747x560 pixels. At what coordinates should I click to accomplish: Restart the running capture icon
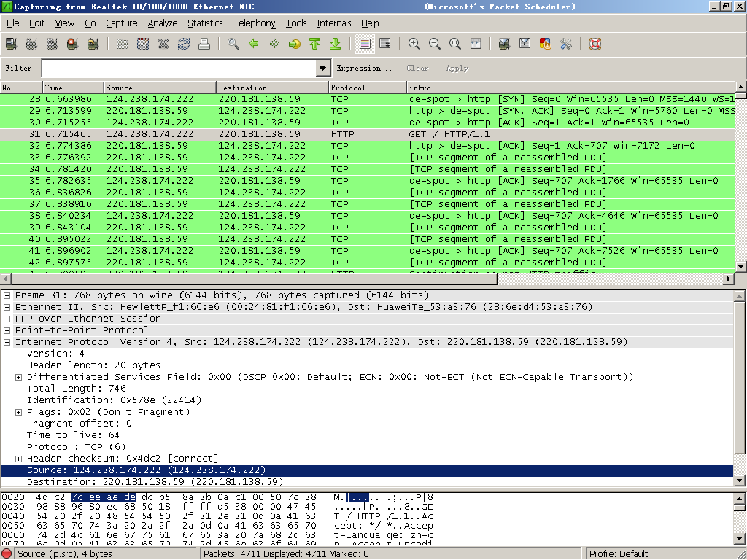tap(93, 44)
